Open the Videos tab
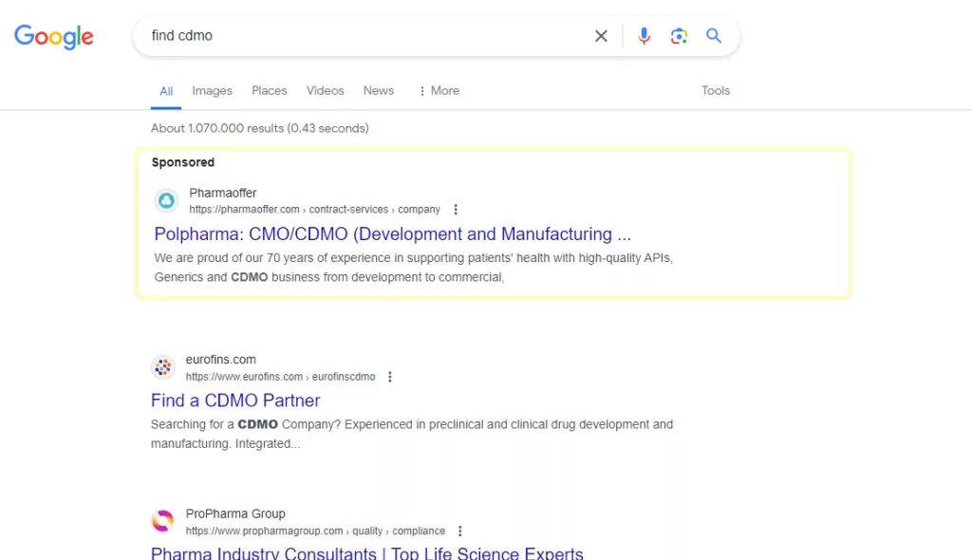 325,90
